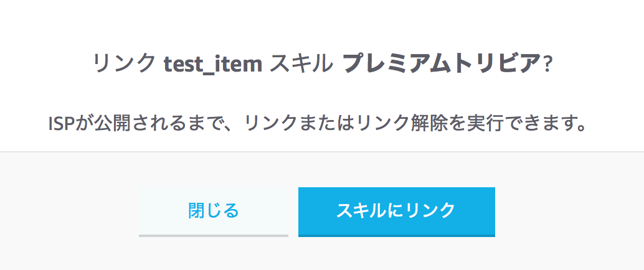Click the 閉じる button
The width and height of the screenshot is (644, 270).
[x=214, y=211]
